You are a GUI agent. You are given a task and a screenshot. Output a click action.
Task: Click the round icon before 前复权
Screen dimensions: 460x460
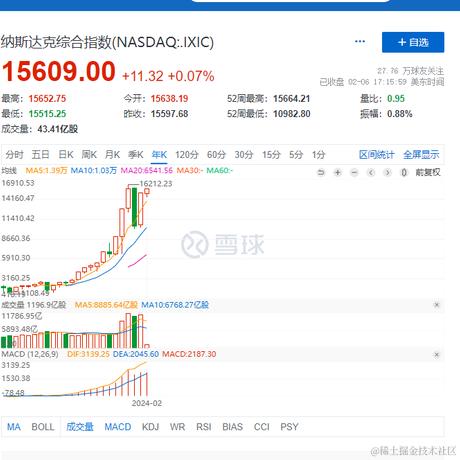point(404,172)
